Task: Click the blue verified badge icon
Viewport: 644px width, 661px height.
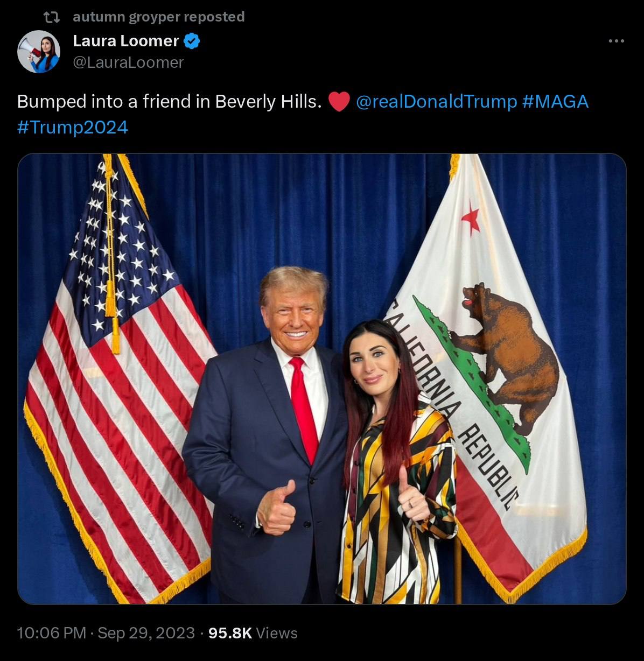Action: tap(192, 41)
